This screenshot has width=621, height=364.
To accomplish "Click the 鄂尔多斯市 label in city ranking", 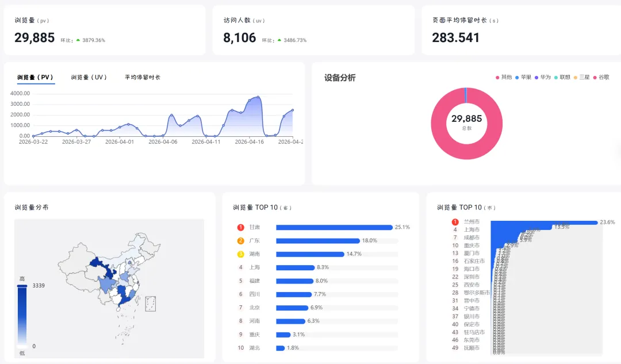I will (x=477, y=293).
